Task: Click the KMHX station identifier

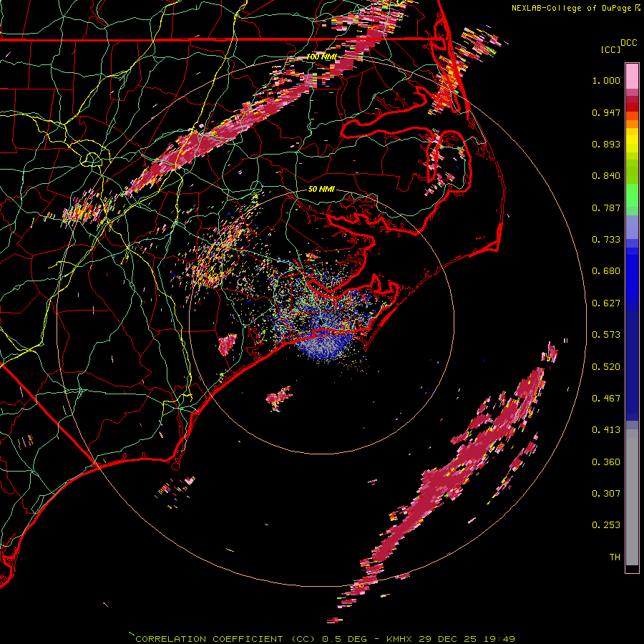Action: pos(400,639)
